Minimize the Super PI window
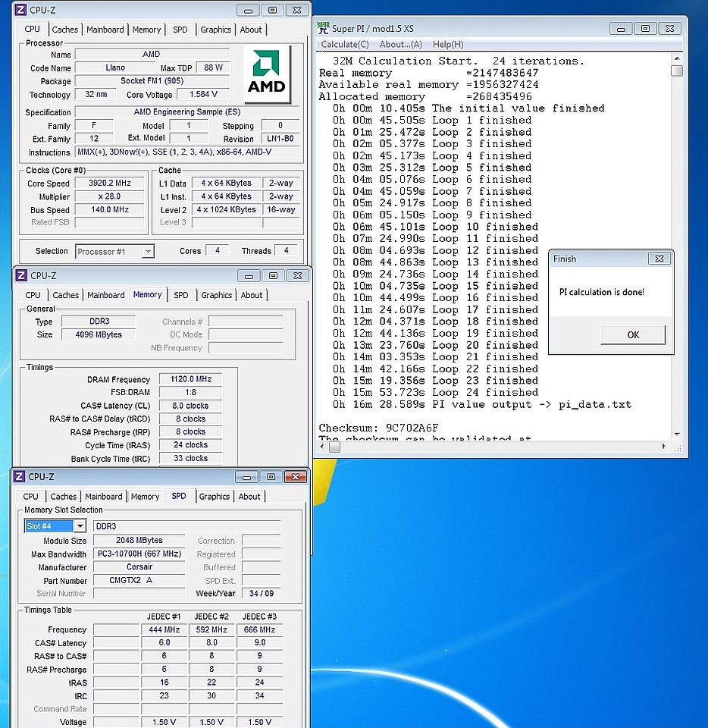708x728 pixels. (x=621, y=29)
